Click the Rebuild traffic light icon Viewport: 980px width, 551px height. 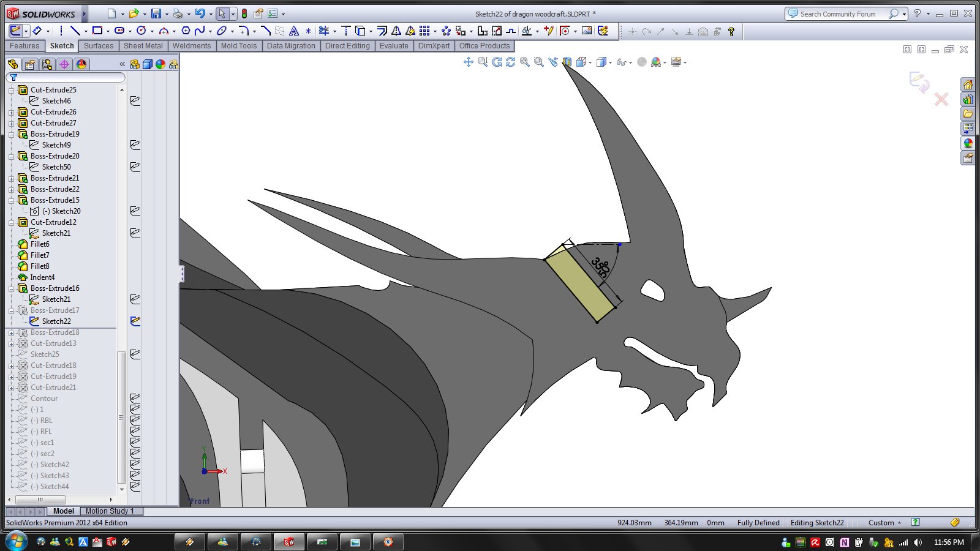coord(244,13)
